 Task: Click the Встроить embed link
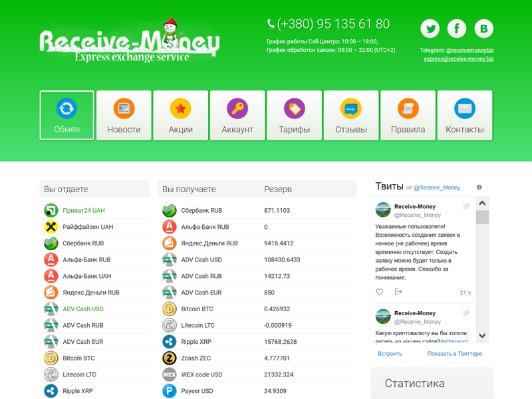pyautogui.click(x=390, y=354)
